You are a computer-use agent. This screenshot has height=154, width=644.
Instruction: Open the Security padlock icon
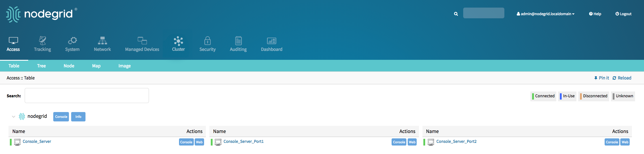click(207, 41)
